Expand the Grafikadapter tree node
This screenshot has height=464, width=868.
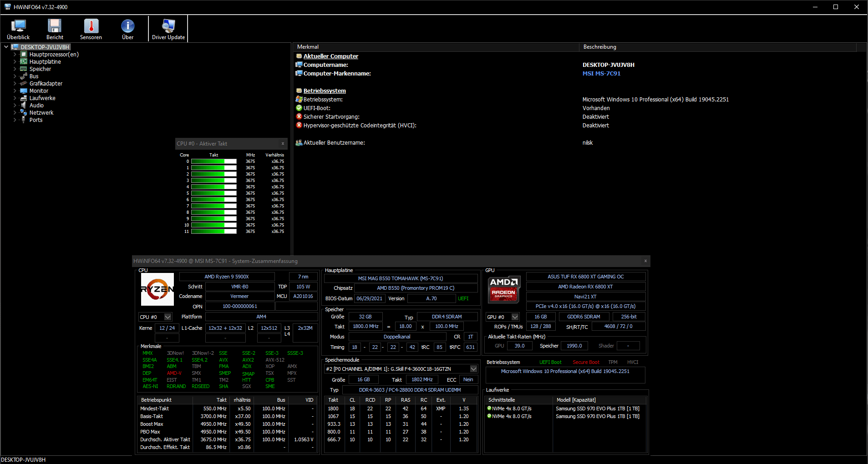pos(15,84)
